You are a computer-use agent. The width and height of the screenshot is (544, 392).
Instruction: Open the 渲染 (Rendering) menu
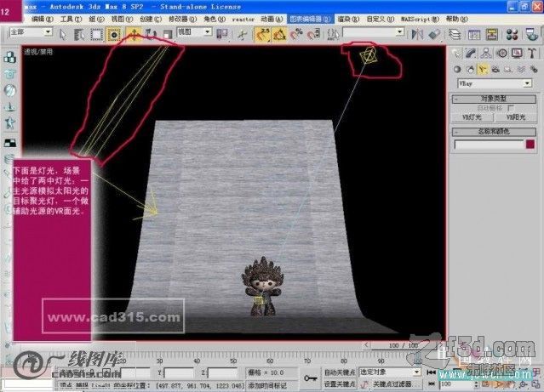click(348, 19)
